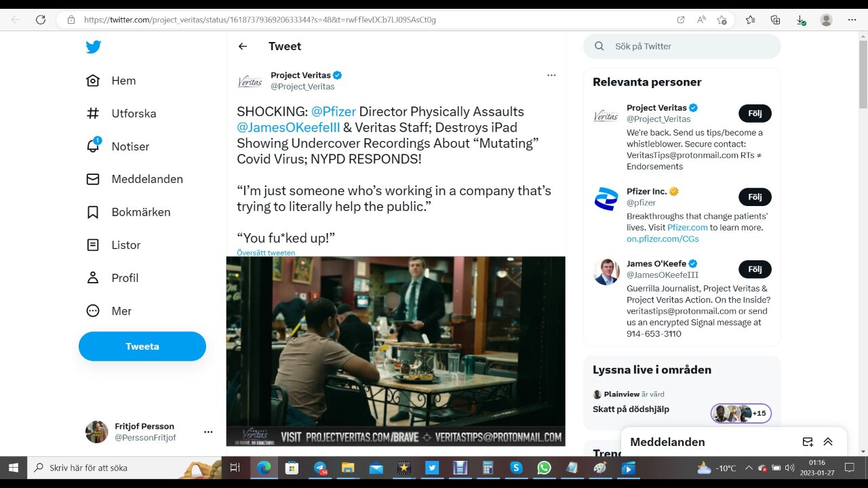Open the tweet's three-dot options menu

click(x=551, y=75)
